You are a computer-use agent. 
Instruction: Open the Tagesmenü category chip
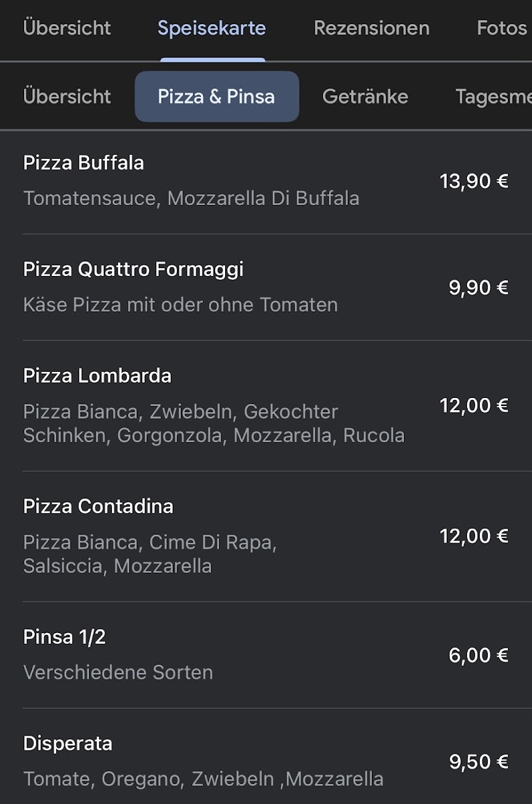pyautogui.click(x=493, y=96)
